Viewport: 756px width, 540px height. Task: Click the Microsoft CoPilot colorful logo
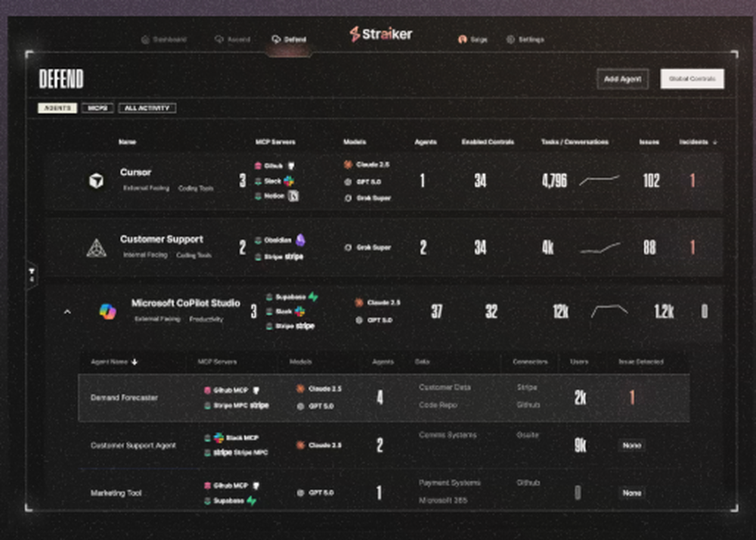[107, 312]
